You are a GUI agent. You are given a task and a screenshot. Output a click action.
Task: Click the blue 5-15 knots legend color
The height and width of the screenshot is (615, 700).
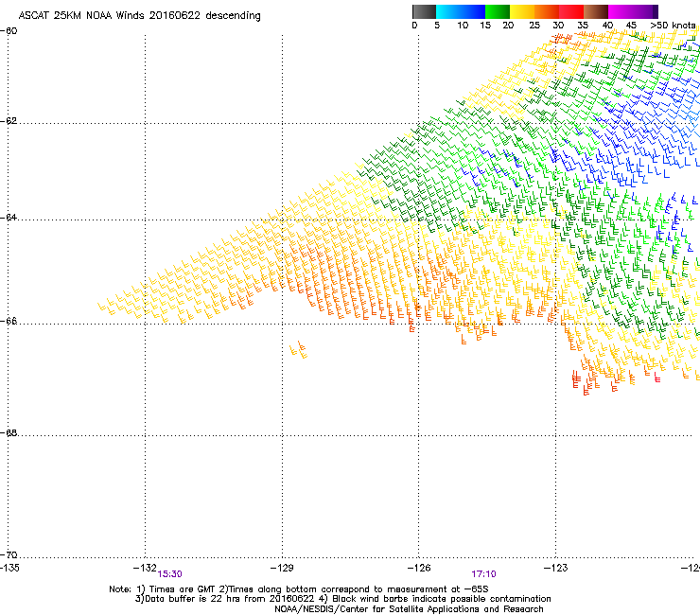(x=461, y=11)
